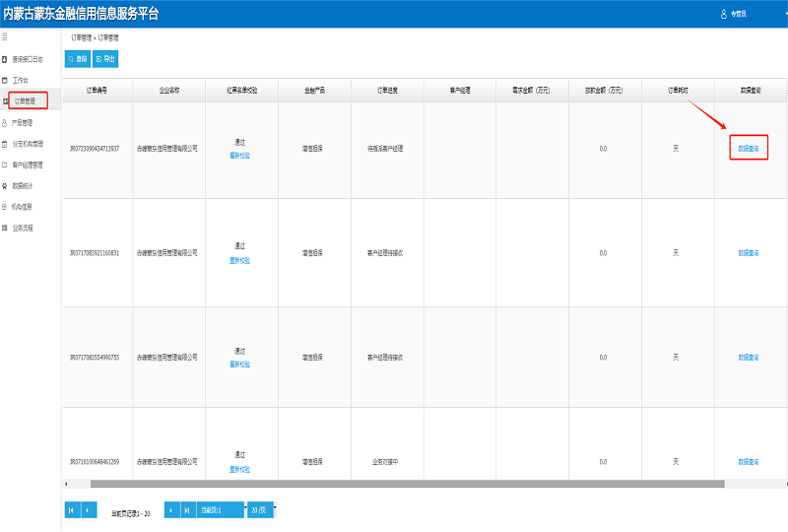Open 产品管理 in the sidebar
Screen dimensions: 788x532
[x=22, y=123]
